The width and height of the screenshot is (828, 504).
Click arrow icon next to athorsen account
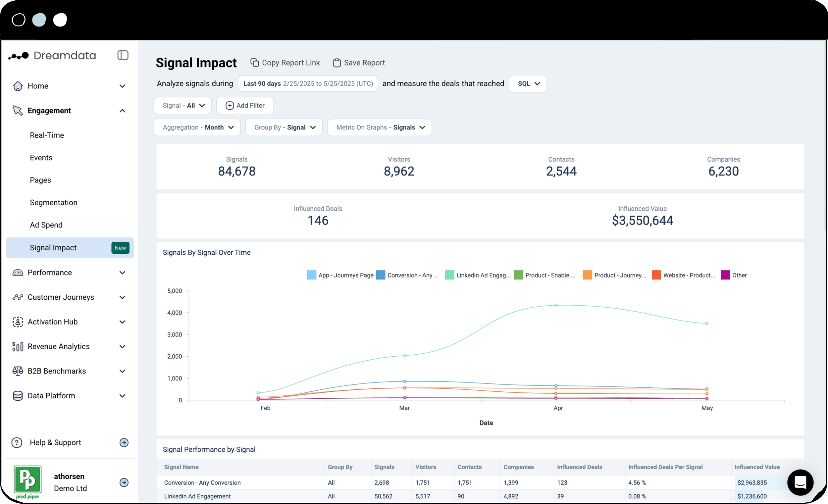[124, 482]
